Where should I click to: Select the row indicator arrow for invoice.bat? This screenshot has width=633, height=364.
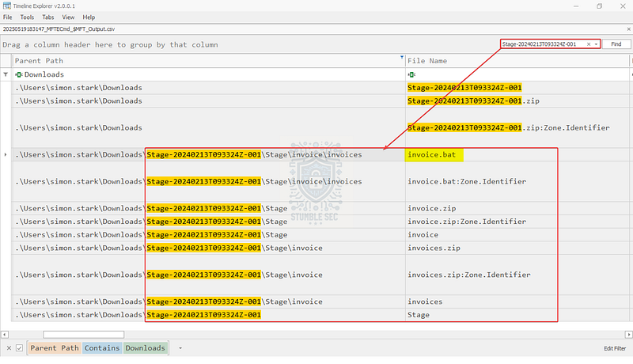click(6, 154)
